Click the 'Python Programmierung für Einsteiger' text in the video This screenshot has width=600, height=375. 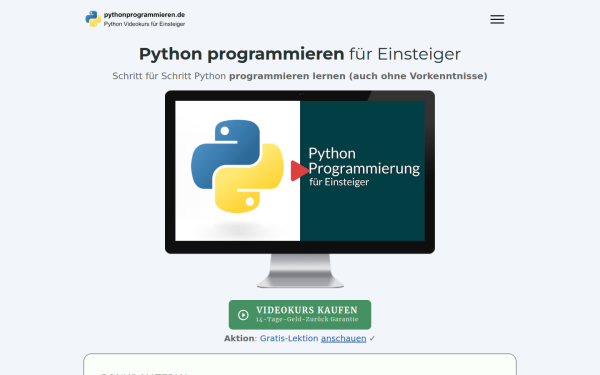[x=364, y=166]
